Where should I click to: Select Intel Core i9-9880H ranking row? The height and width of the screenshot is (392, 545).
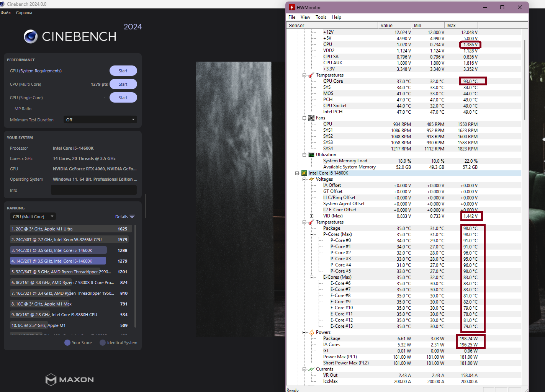pos(71,315)
